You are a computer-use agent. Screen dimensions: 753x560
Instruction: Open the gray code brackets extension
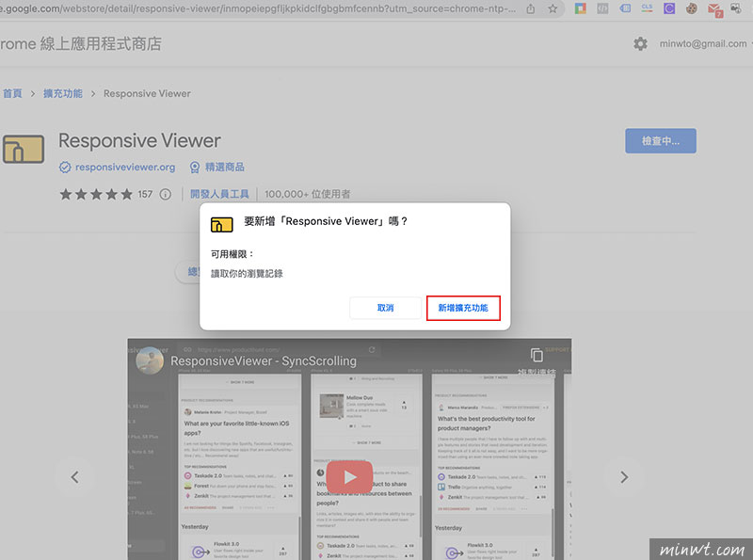[x=602, y=8]
